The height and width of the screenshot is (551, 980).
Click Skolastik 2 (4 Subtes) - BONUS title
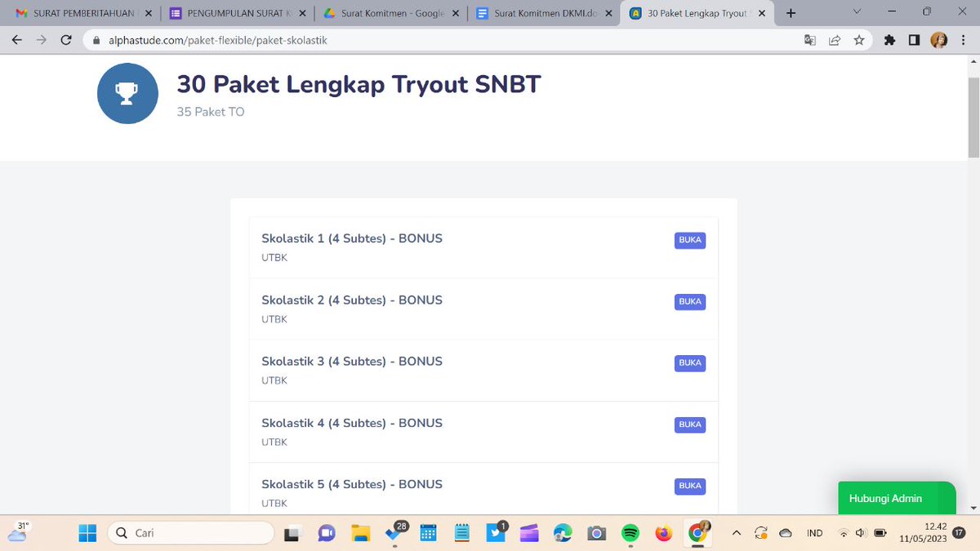coord(352,300)
